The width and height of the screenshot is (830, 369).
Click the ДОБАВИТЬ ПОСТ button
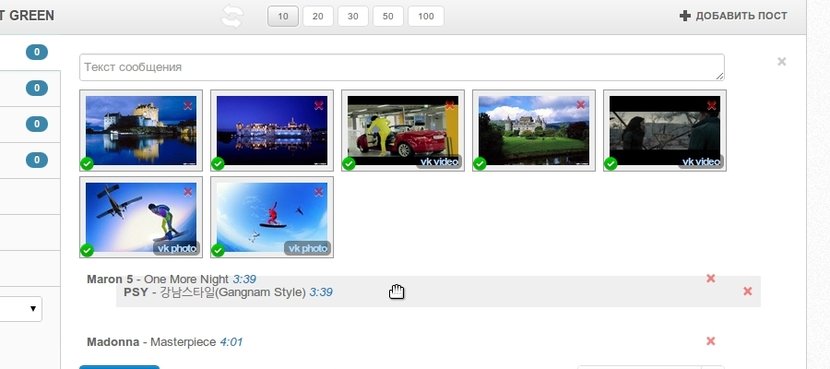[x=733, y=16]
